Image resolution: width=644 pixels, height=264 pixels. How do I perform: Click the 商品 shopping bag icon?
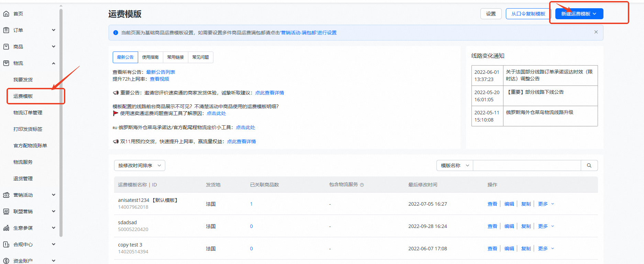tap(6, 47)
